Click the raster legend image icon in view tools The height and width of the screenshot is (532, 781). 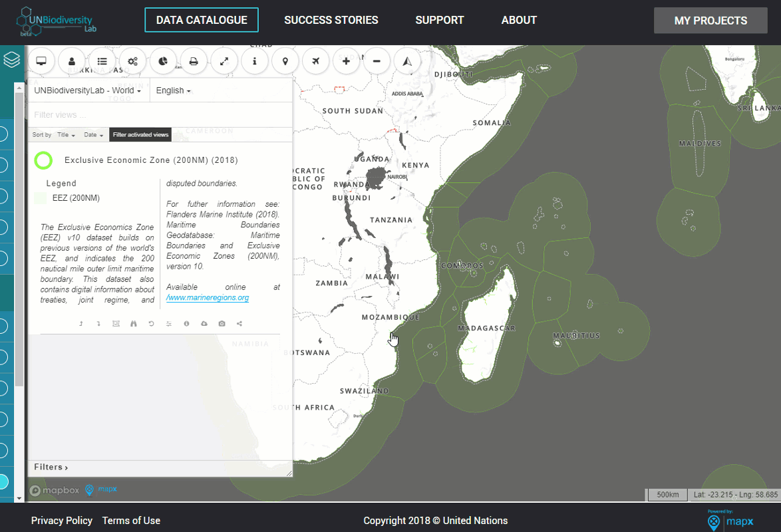tap(116, 324)
